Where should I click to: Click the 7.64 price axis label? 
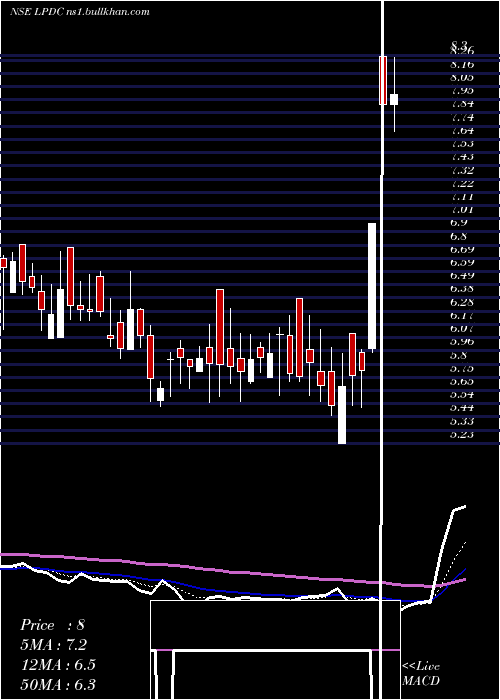(x=462, y=131)
